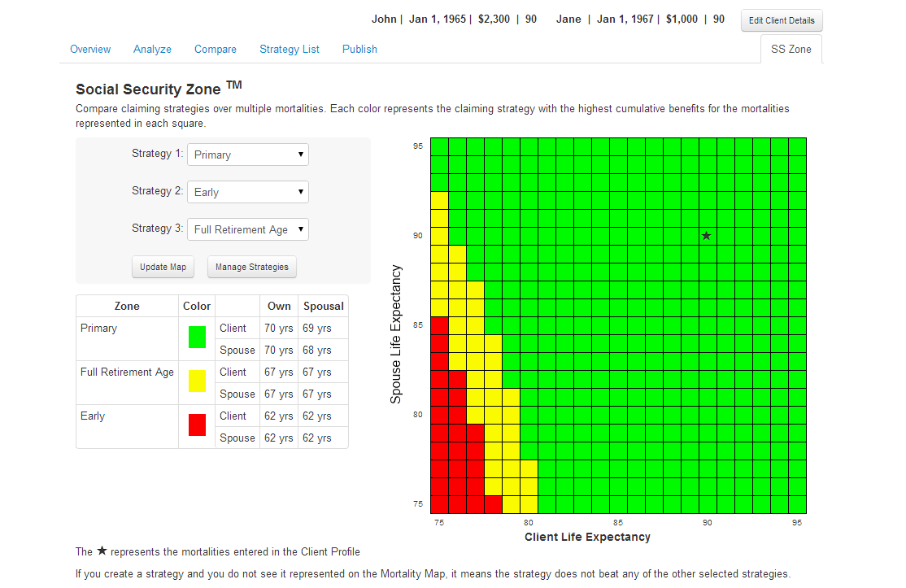Click the Primary zone Client own age cell
This screenshot has width=906, height=588.
pos(279,329)
